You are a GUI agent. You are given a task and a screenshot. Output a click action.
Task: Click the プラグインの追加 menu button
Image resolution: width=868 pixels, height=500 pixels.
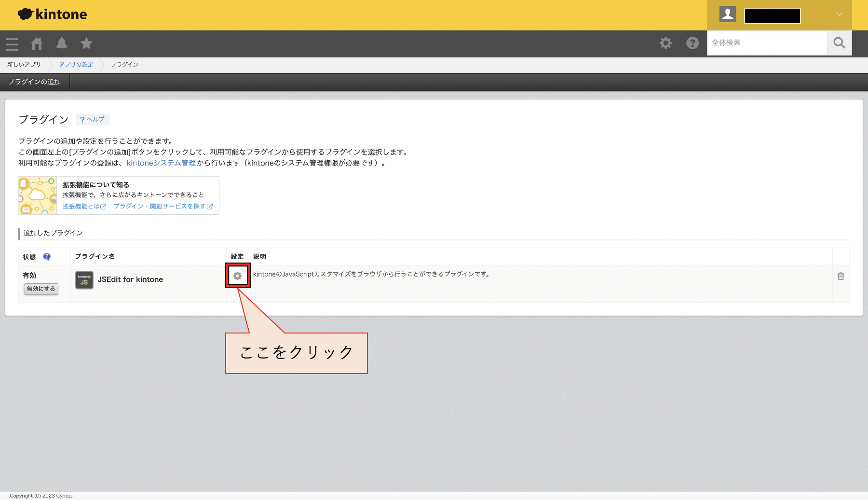[x=35, y=82]
